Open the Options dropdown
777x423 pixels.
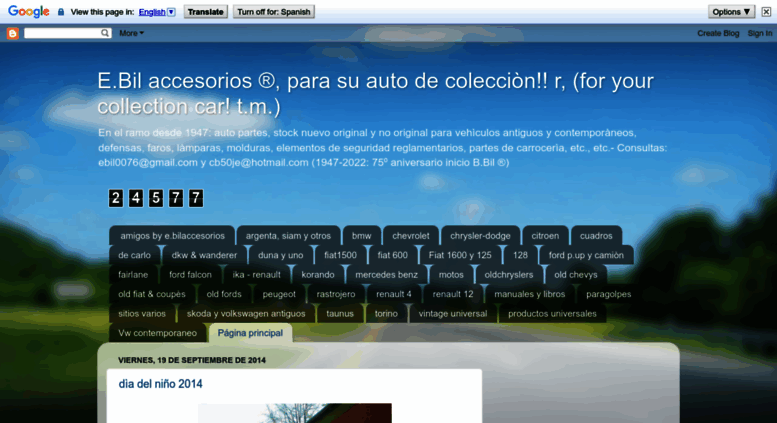pos(731,12)
